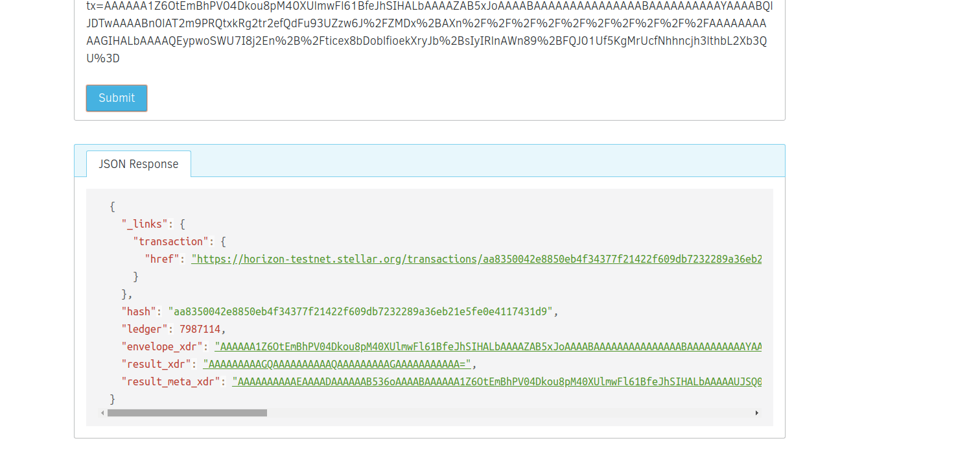
Task: Click the "result_meta_xdr" key label
Action: pos(170,381)
